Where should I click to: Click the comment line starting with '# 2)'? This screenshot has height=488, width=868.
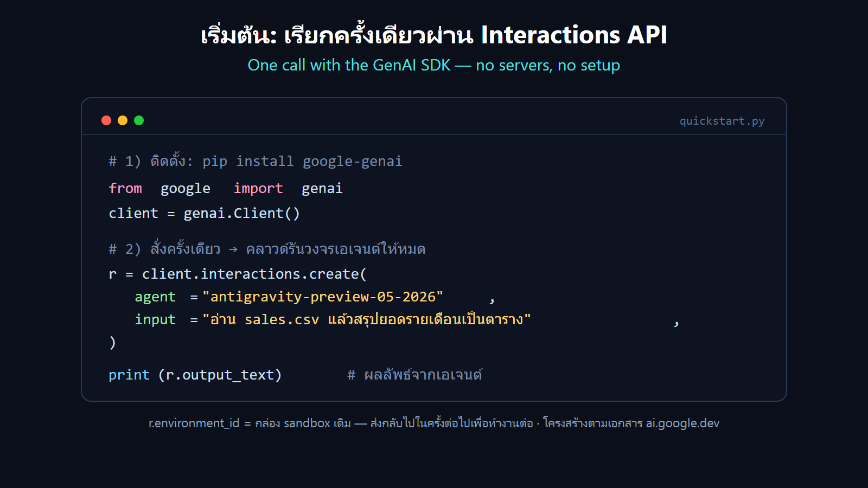[x=267, y=248]
